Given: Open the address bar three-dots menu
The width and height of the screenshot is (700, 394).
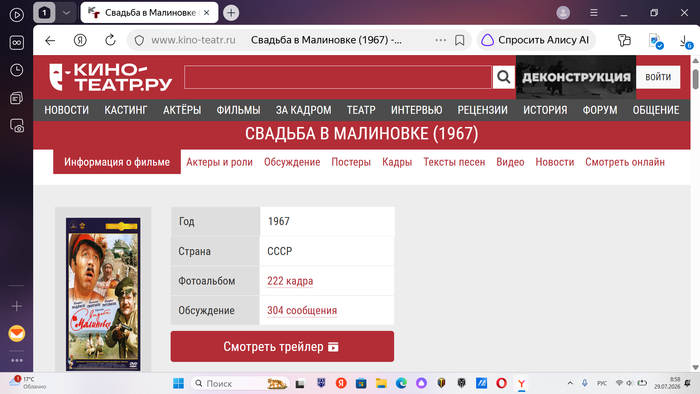Looking at the screenshot, I should 441,40.
